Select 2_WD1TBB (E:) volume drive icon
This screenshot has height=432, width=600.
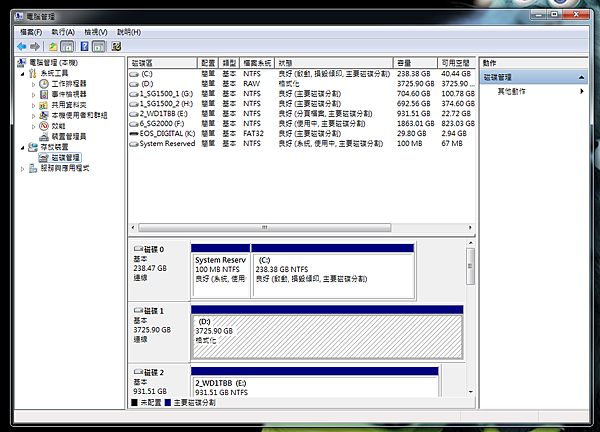click(134, 114)
